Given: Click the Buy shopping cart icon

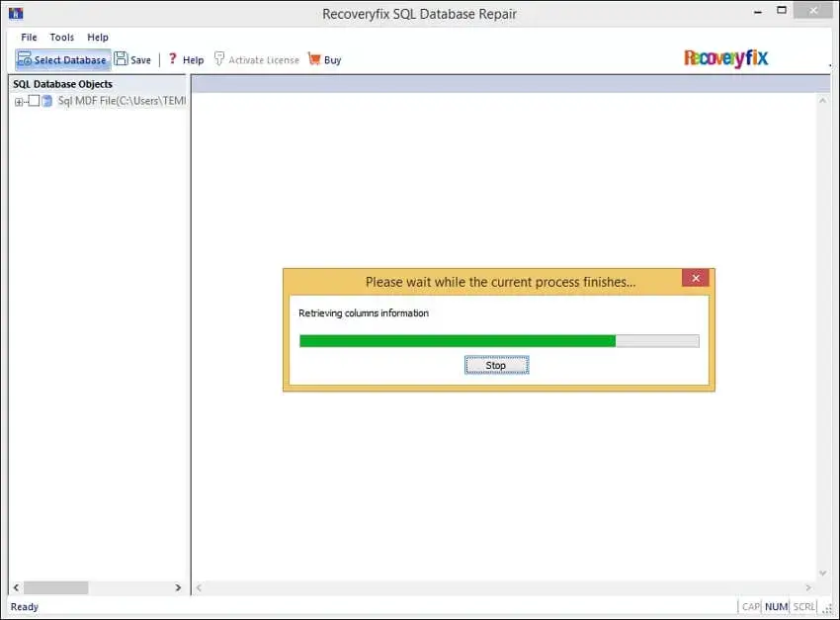Looking at the screenshot, I should coord(314,58).
